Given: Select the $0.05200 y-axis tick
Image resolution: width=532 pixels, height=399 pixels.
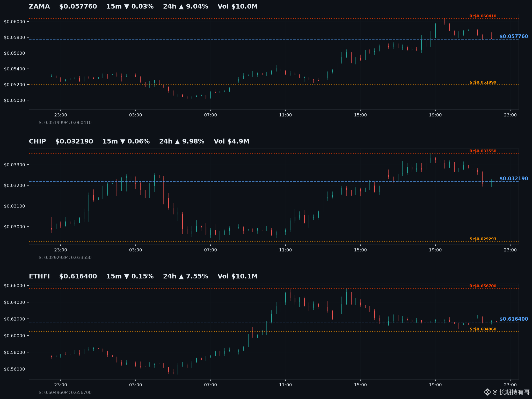Looking at the screenshot, I should [14, 85].
